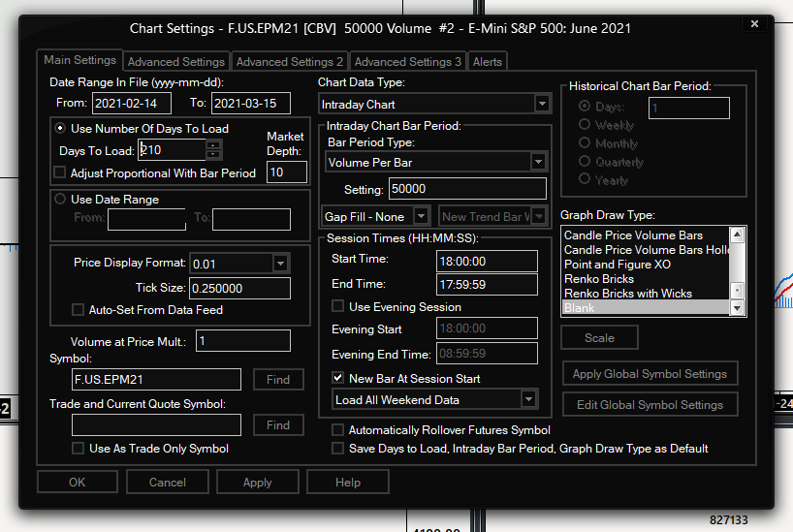This screenshot has height=532, width=793.
Task: Click the date range From field
Action: pyautogui.click(x=146, y=220)
